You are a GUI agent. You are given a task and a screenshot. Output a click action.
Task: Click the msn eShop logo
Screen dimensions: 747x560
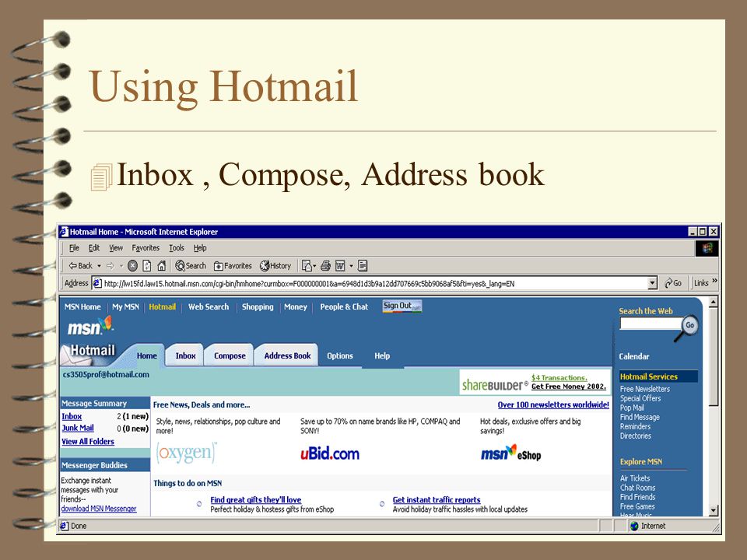(x=510, y=453)
